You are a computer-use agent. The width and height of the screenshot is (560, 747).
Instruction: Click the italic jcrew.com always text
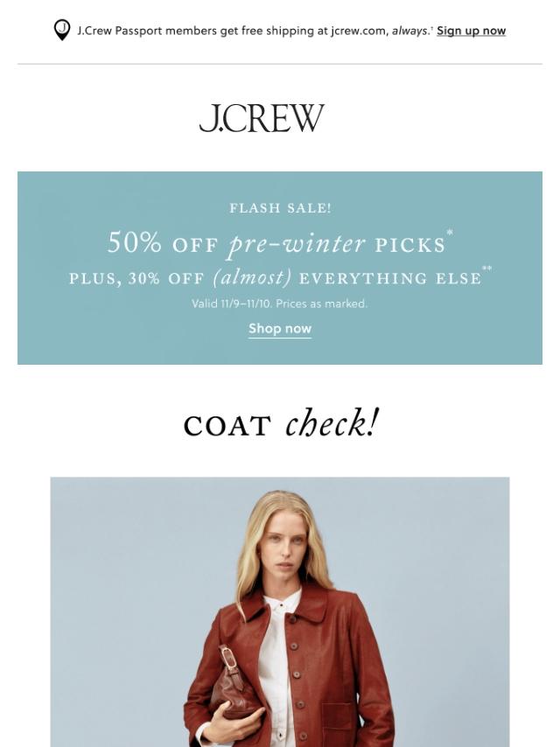(x=409, y=31)
